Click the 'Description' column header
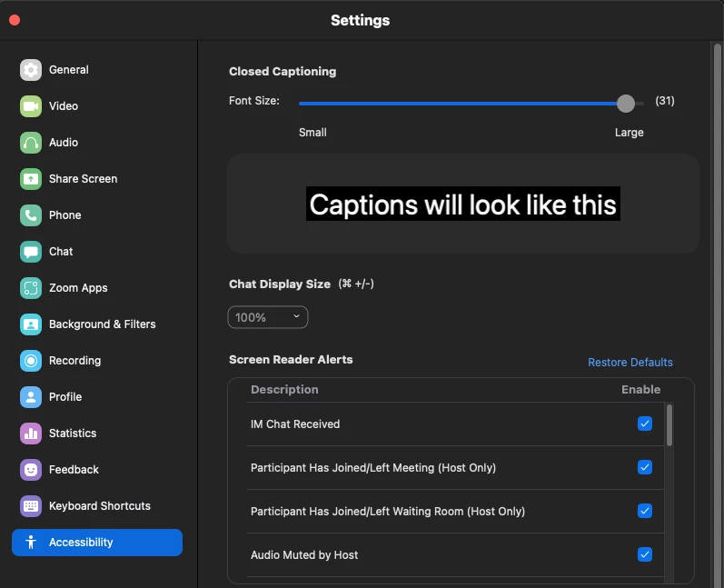Screen dimensions: 724x588 (x=284, y=390)
